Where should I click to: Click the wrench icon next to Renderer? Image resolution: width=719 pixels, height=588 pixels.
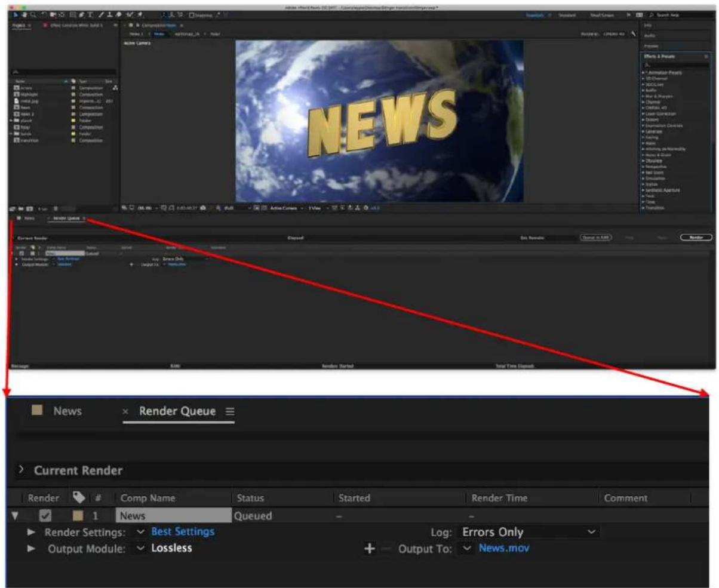(x=633, y=34)
